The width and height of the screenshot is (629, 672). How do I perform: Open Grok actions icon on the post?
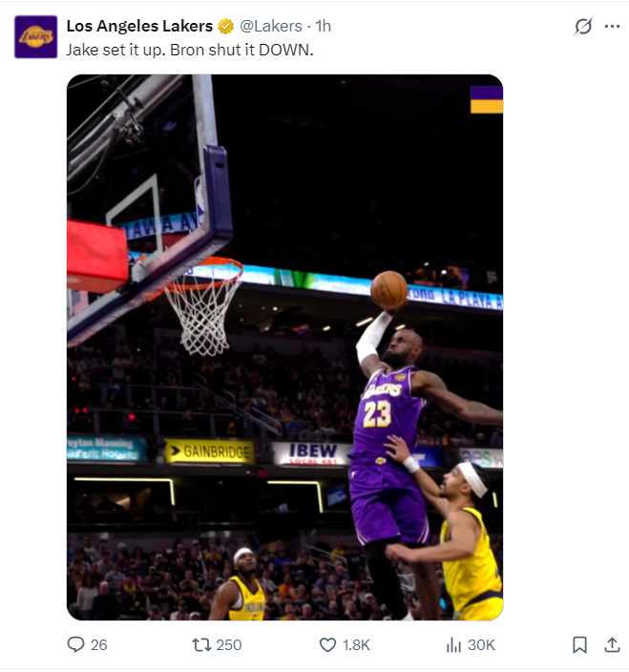pyautogui.click(x=583, y=27)
